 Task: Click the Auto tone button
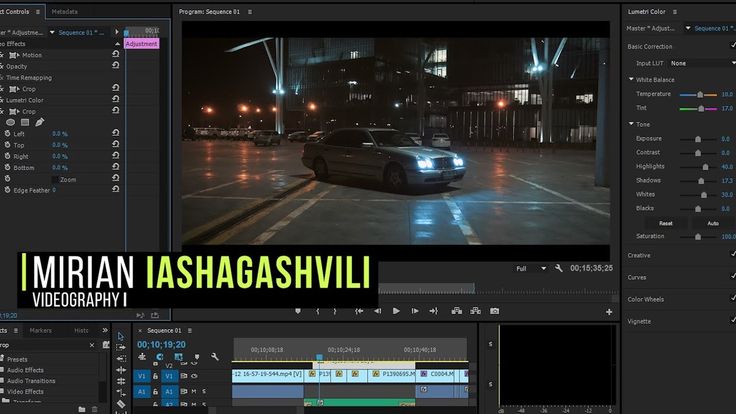pyautogui.click(x=713, y=223)
